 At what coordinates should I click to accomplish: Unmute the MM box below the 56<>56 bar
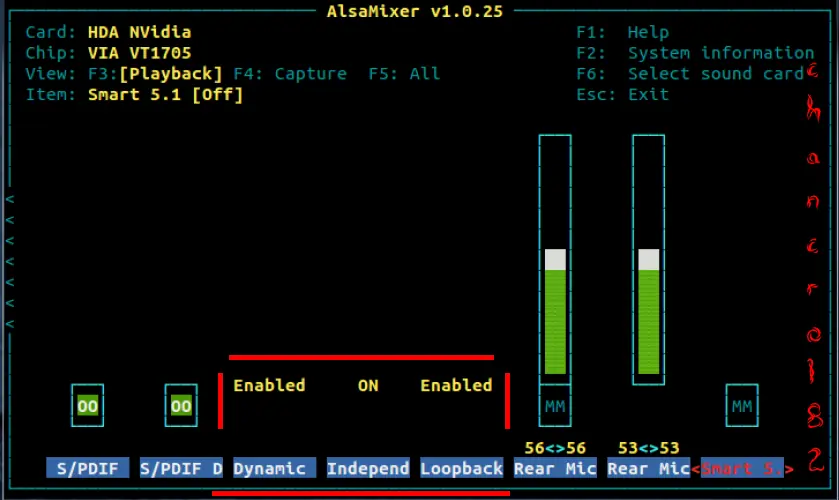[555, 406]
